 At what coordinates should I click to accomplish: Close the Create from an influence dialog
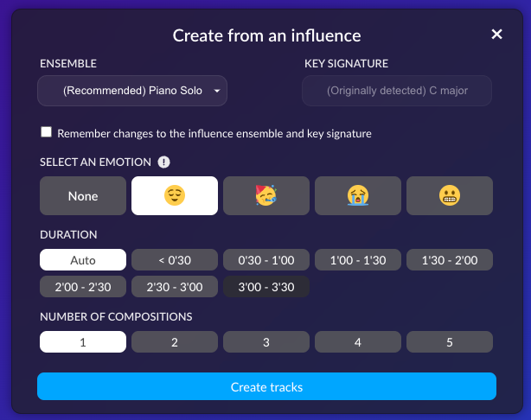click(496, 34)
